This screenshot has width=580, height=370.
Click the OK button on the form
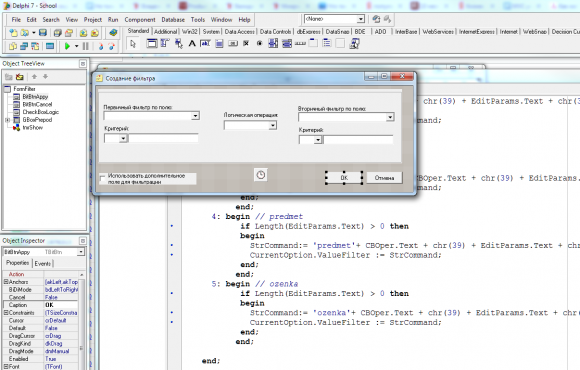[x=344, y=178]
